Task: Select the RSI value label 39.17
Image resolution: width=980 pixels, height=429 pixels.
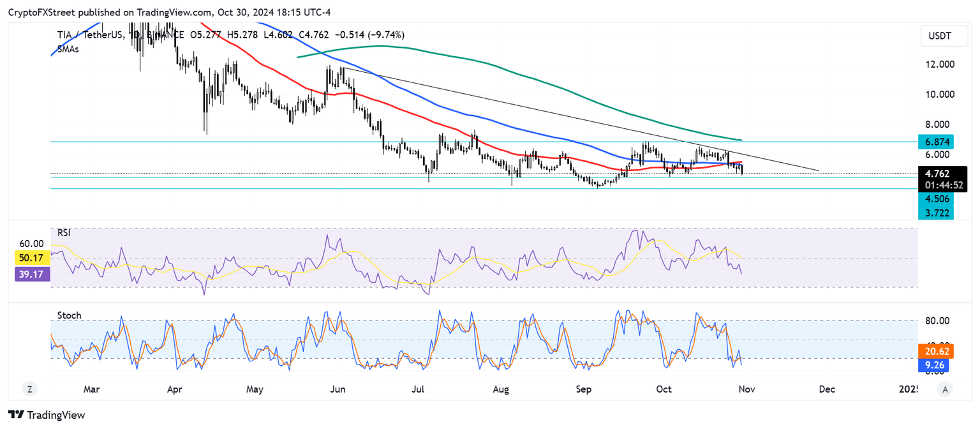Action: pos(32,273)
